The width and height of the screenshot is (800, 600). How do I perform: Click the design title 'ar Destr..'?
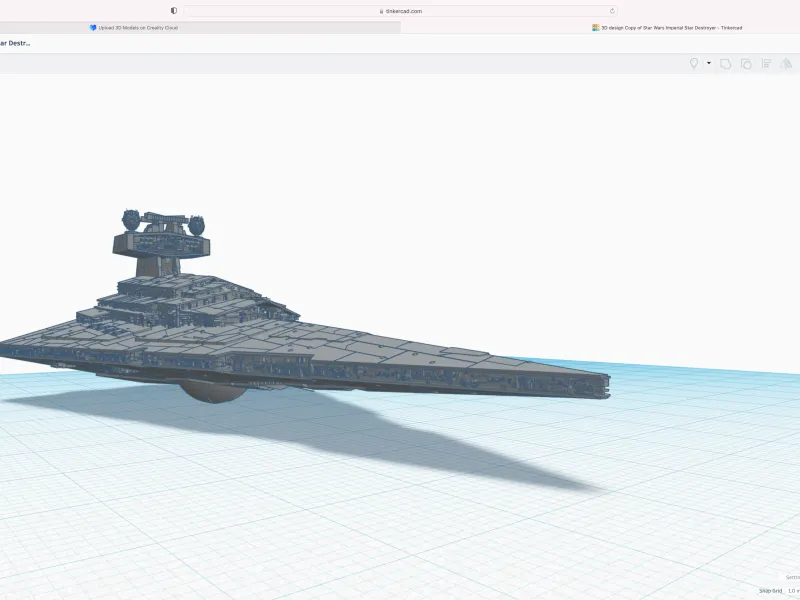[15, 43]
